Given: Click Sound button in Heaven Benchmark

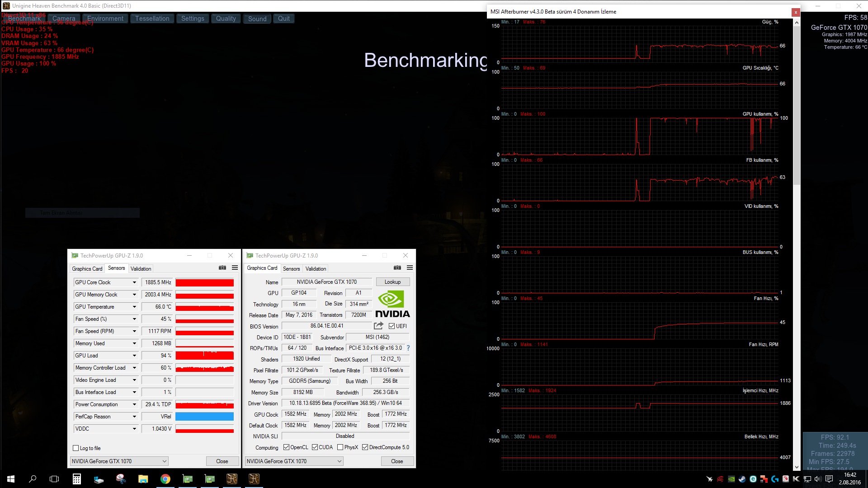Looking at the screenshot, I should pyautogui.click(x=257, y=19).
